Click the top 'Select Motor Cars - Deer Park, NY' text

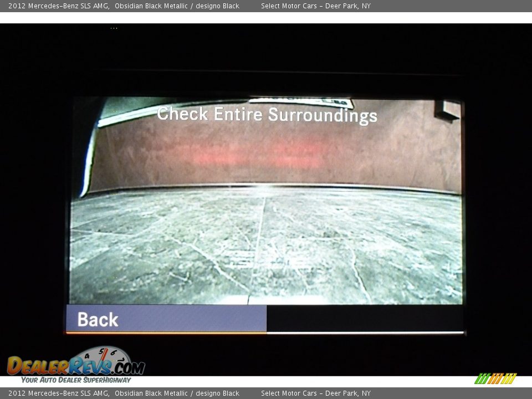(x=315, y=6)
